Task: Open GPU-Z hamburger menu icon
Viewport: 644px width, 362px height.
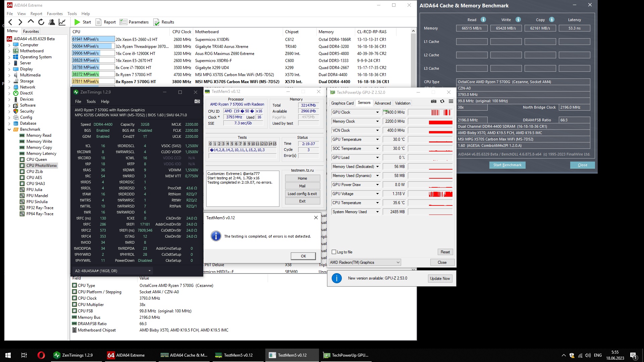Action: (451, 101)
